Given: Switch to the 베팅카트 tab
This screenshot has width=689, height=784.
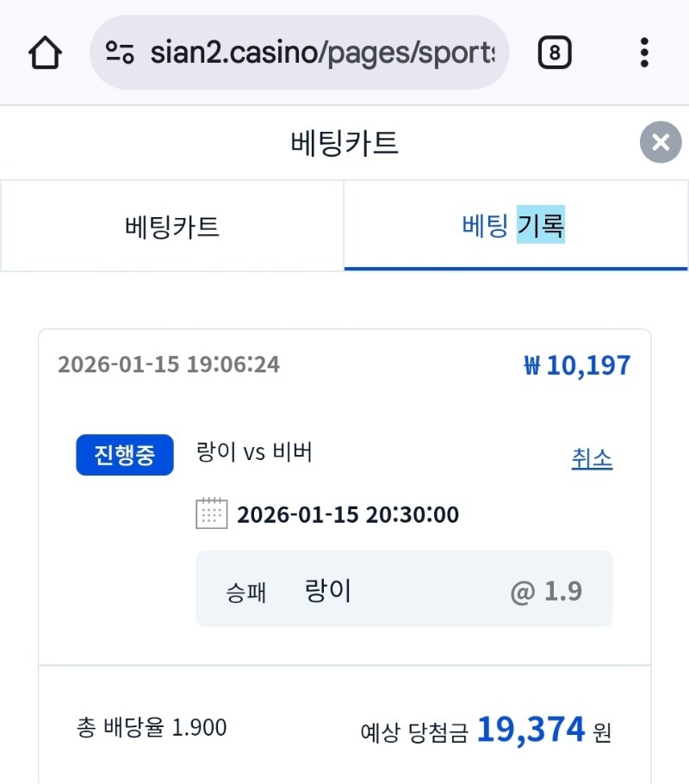Looking at the screenshot, I should click(x=172, y=227).
